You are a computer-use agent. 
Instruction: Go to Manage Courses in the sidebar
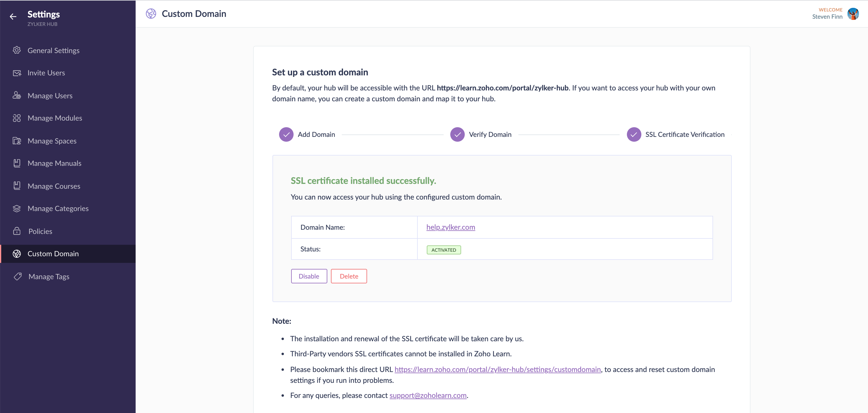point(54,186)
